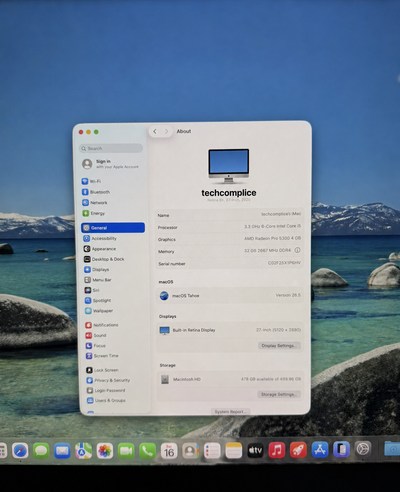Open Screen Time settings

tap(117, 356)
